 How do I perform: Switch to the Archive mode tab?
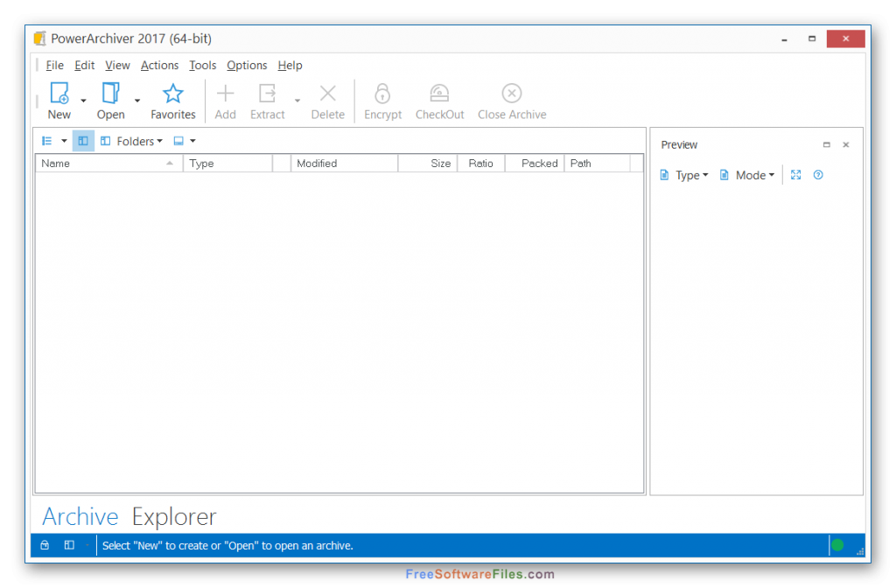[x=80, y=516]
